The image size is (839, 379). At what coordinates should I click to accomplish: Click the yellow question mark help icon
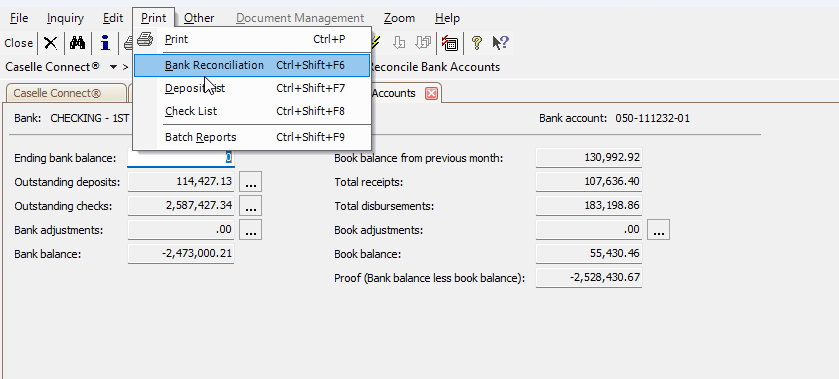[x=477, y=43]
